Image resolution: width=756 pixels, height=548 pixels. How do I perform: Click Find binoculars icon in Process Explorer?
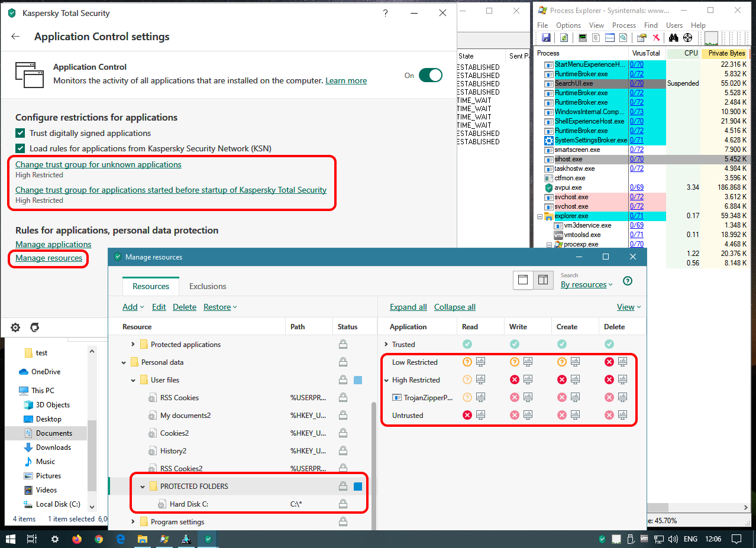pos(673,38)
